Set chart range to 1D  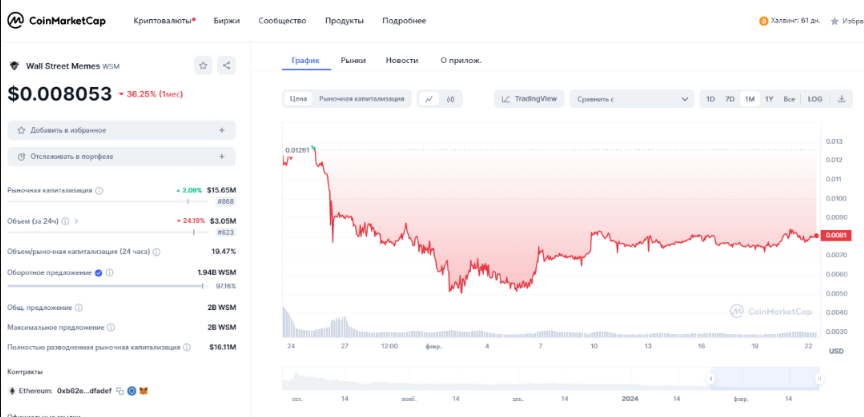(x=710, y=99)
